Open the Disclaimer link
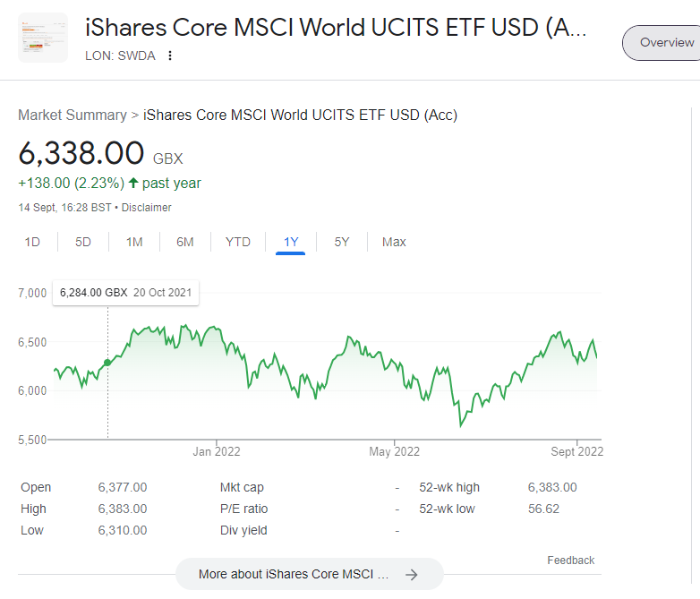The image size is (700, 599). [147, 208]
